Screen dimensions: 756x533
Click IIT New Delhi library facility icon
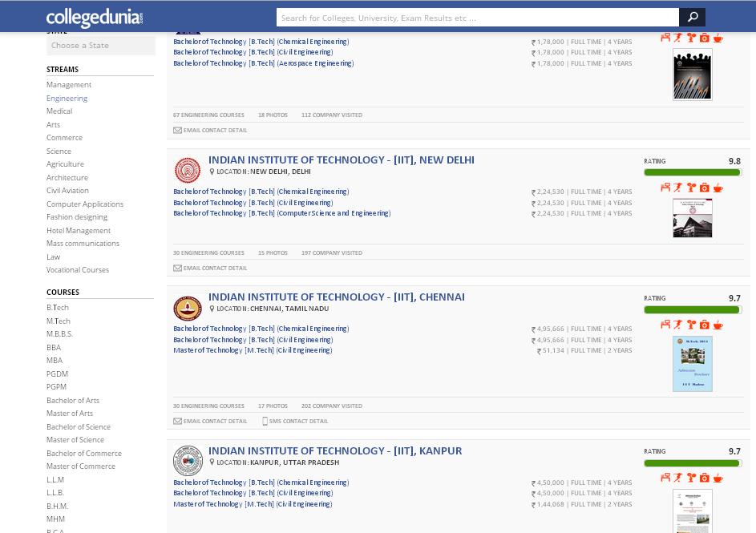tap(665, 188)
